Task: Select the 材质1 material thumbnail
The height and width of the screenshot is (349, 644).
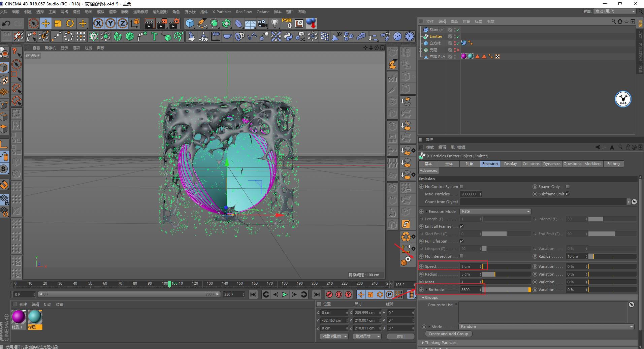Action: point(19,316)
